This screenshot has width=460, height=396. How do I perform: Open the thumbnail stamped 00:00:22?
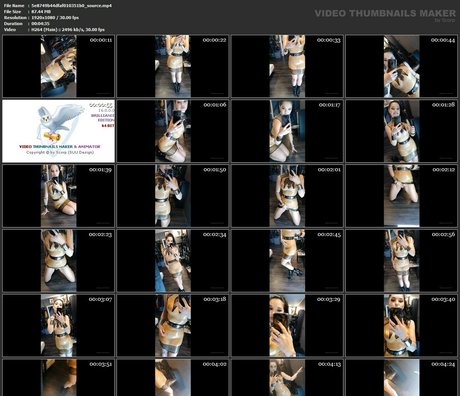[x=173, y=66]
